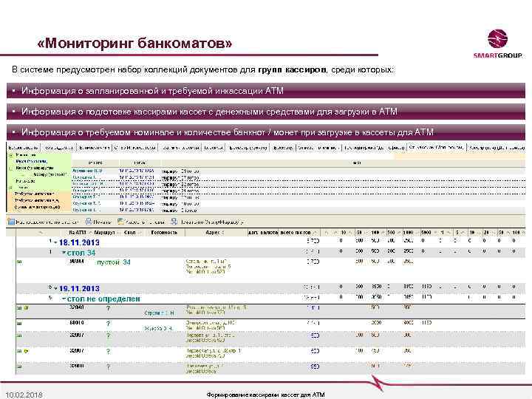Click the 19.11.2013 group label

pyautogui.click(x=79, y=289)
